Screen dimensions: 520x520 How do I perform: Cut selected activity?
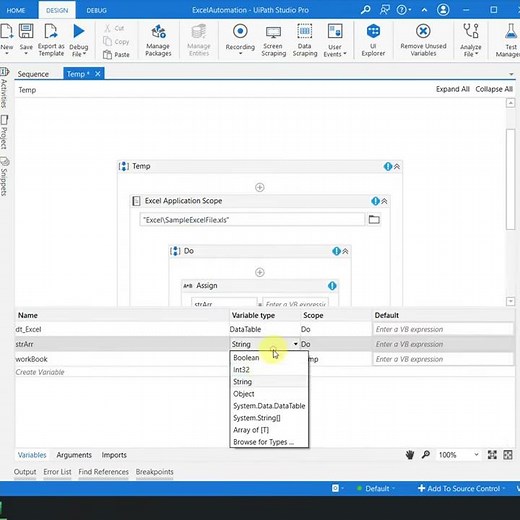[115, 28]
